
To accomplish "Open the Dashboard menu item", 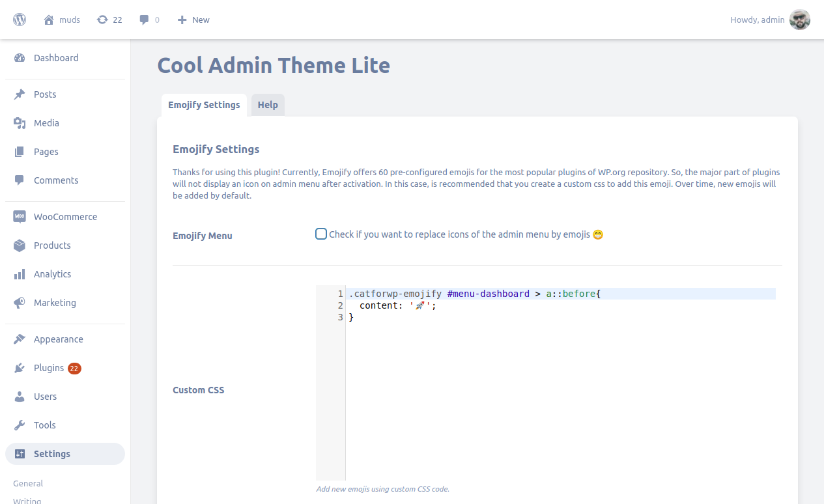I will 65,58.
